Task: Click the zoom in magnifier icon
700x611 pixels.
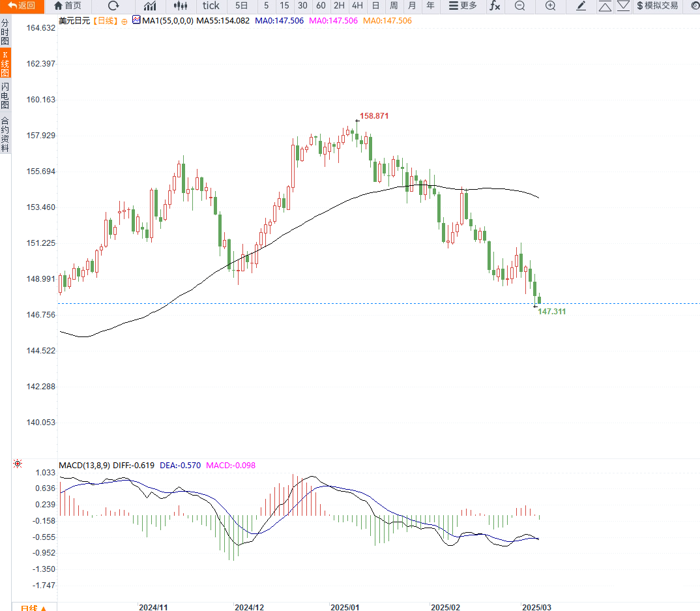Action: (551, 6)
